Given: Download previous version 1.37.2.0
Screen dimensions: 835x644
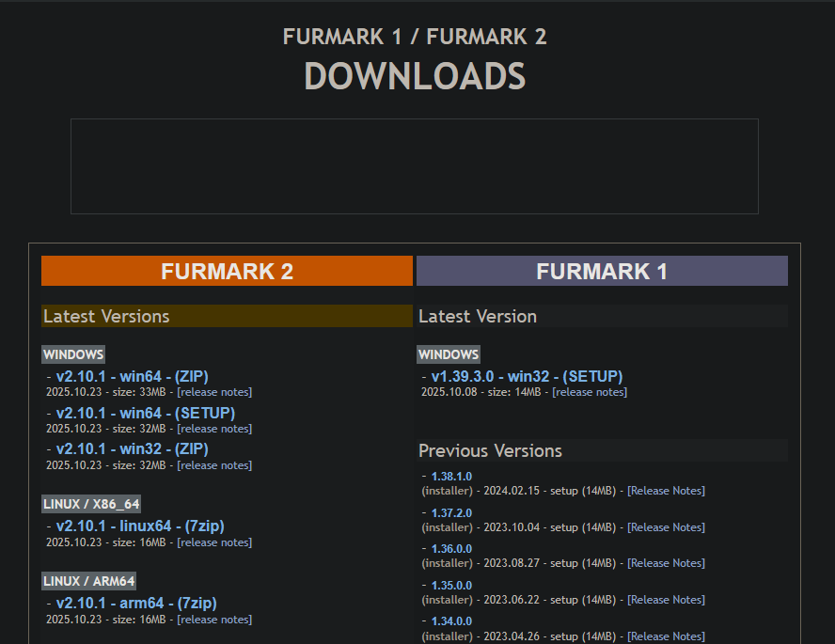Looking at the screenshot, I should [x=451, y=513].
